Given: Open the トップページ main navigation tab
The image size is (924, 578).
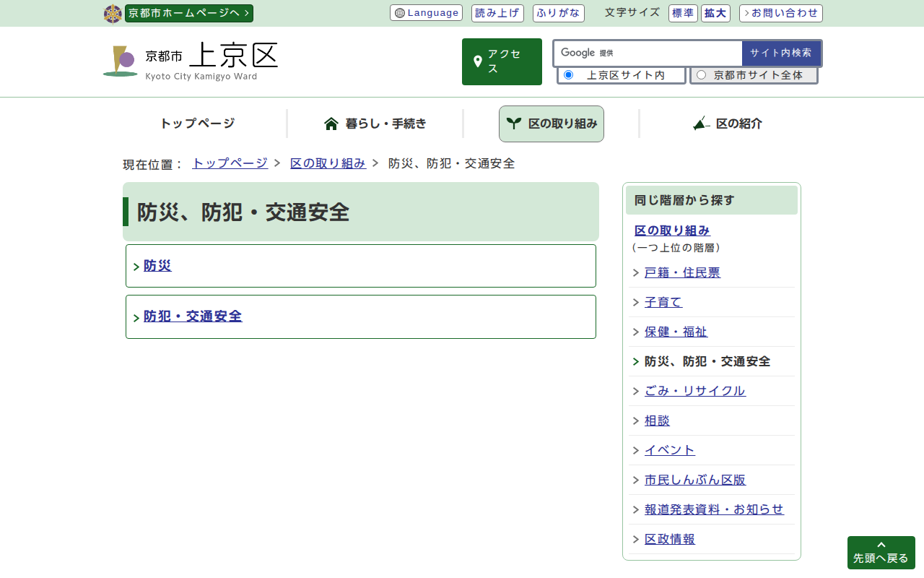Looking at the screenshot, I should [197, 124].
